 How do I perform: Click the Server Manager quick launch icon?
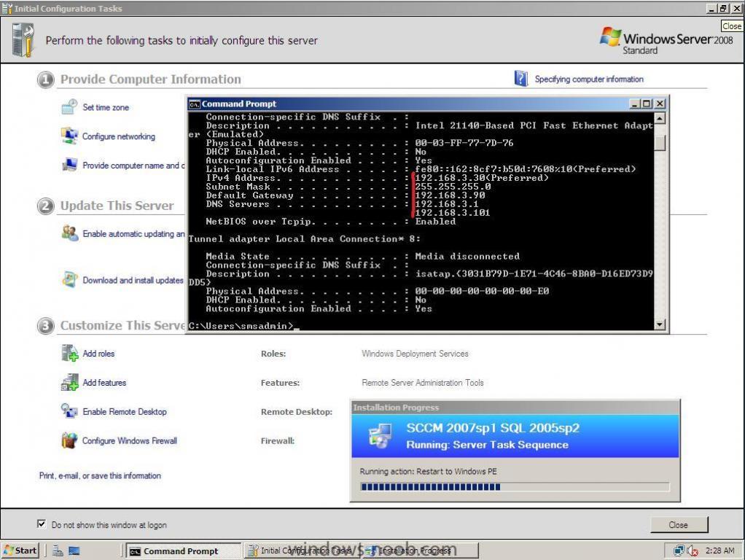click(58, 551)
